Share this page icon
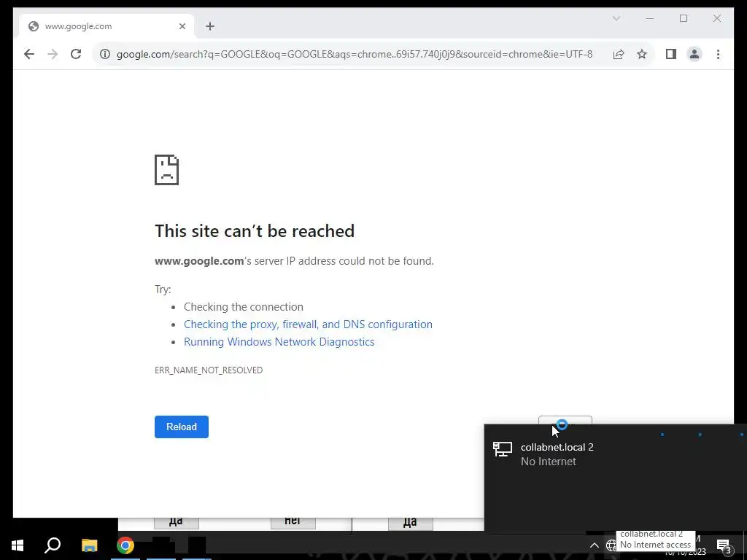 (x=619, y=54)
